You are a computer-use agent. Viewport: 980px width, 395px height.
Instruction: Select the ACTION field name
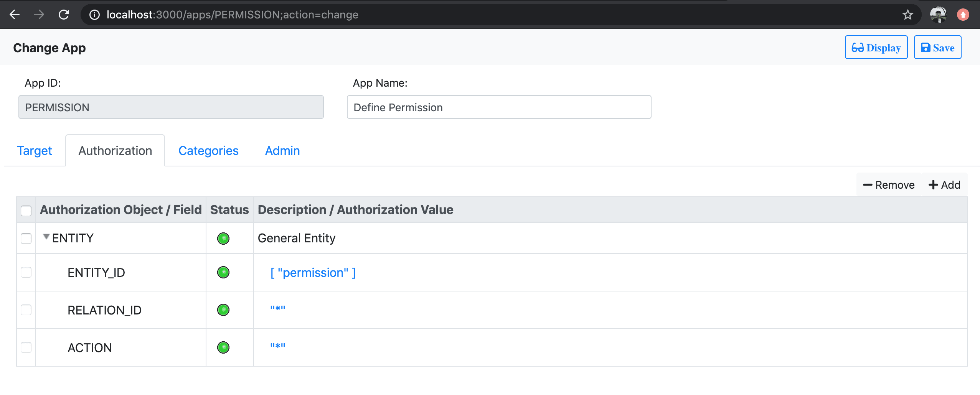[x=90, y=348]
